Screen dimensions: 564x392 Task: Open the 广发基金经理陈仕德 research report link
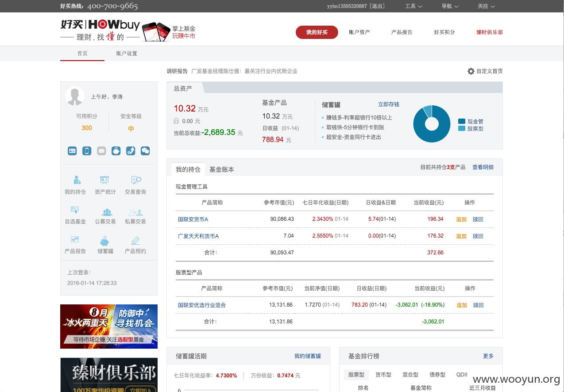tap(244, 71)
